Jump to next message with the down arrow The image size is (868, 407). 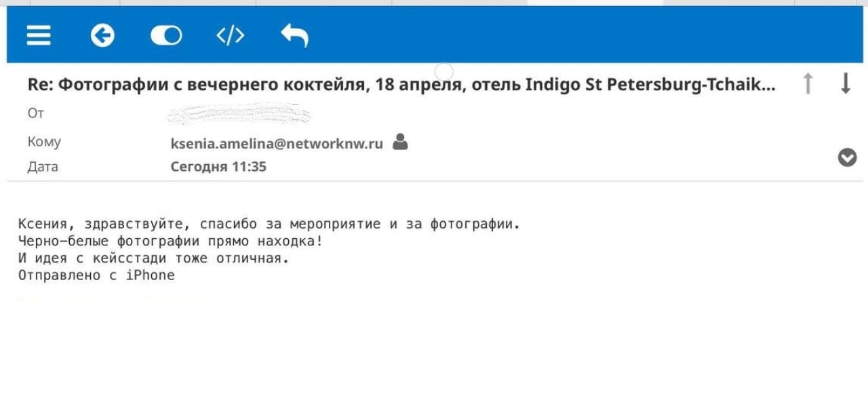coord(846,83)
